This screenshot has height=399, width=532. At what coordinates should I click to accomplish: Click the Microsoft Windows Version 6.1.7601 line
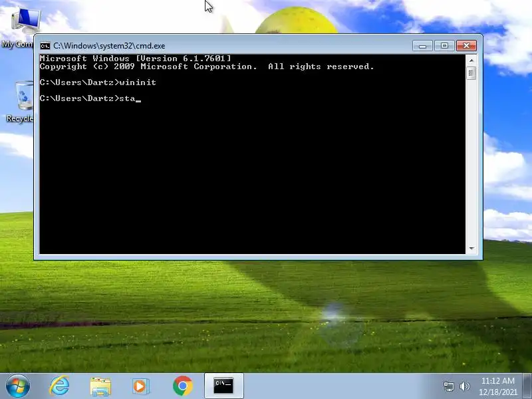[x=135, y=59]
